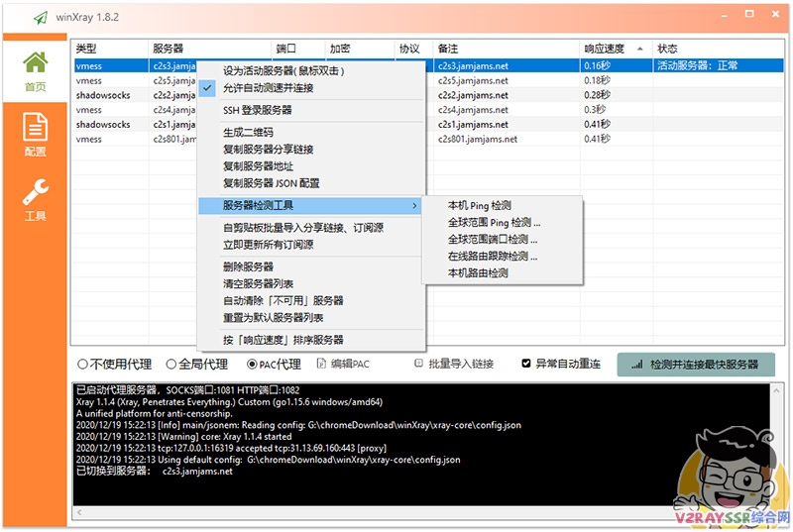Choose 按「响应速度」排序服务器 entry
This screenshot has width=793, height=532.
(311, 340)
